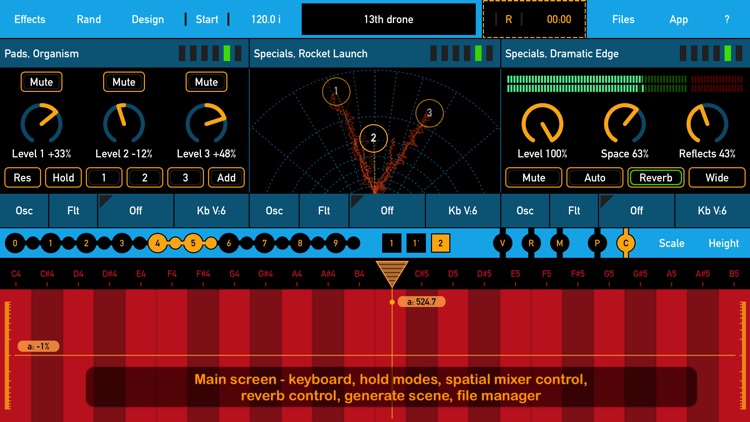
Task: Select preset slot 2 circle
Action: coord(86,243)
